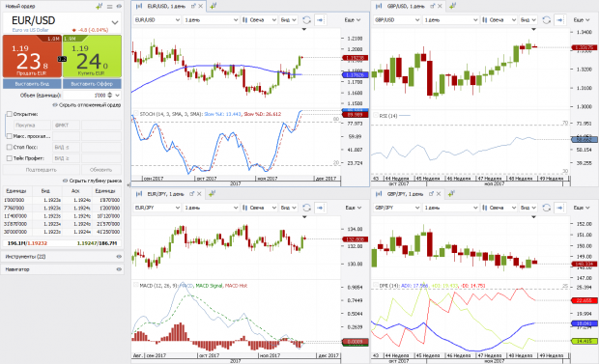This screenshot has height=364, width=599.
Task: Refresh the GBP/JPY chart
Action: click(x=547, y=208)
